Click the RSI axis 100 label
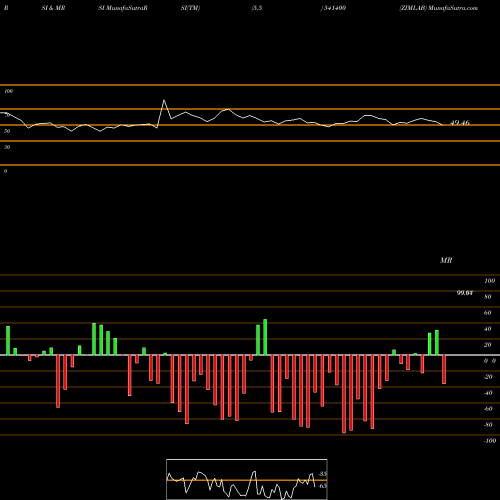500x500 pixels. (8, 91)
